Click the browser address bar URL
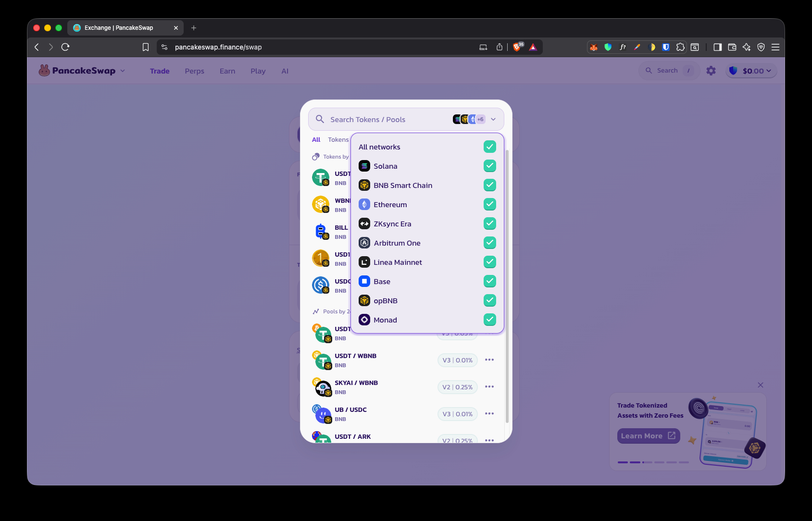The height and width of the screenshot is (521, 812). (x=218, y=47)
